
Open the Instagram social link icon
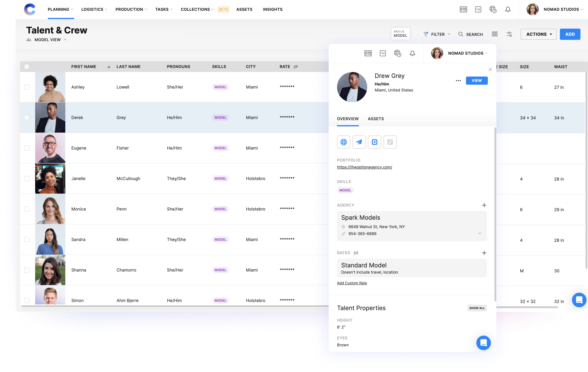[374, 142]
